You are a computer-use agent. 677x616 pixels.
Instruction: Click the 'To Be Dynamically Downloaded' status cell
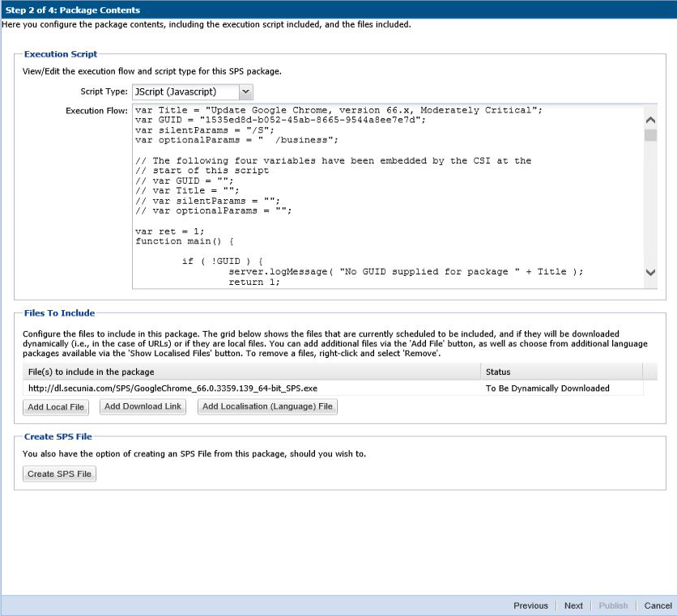click(547, 389)
